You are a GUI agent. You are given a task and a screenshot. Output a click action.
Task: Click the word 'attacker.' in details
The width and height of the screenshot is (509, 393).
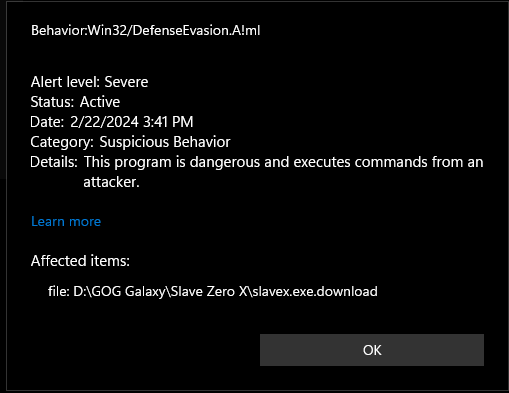[x=111, y=182]
